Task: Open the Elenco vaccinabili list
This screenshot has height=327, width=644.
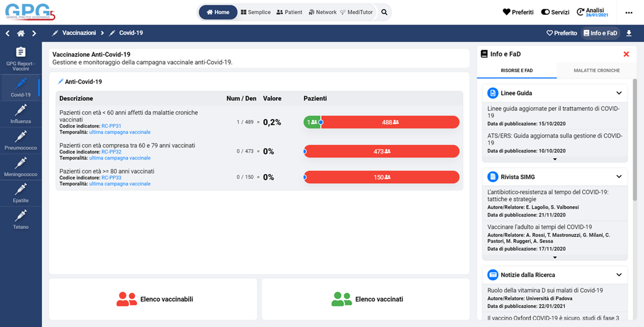Action: click(153, 299)
